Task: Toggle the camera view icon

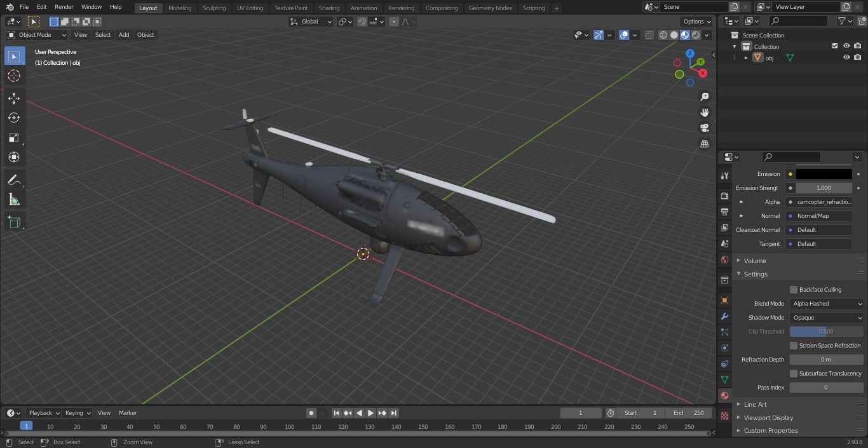Action: click(x=705, y=128)
